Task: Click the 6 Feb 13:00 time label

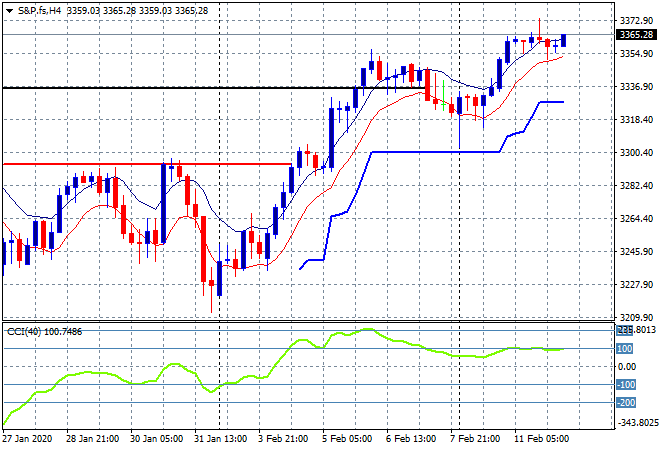Action: coord(411,439)
